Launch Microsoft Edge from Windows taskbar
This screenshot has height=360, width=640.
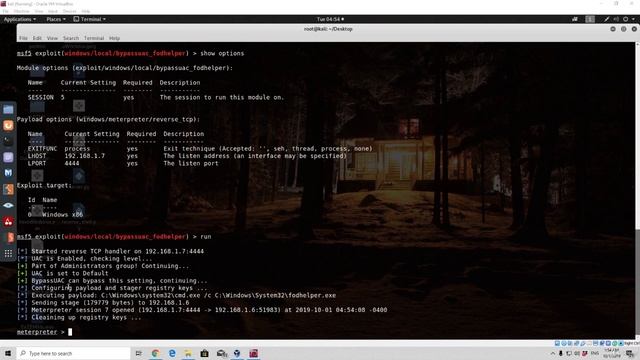172,353
